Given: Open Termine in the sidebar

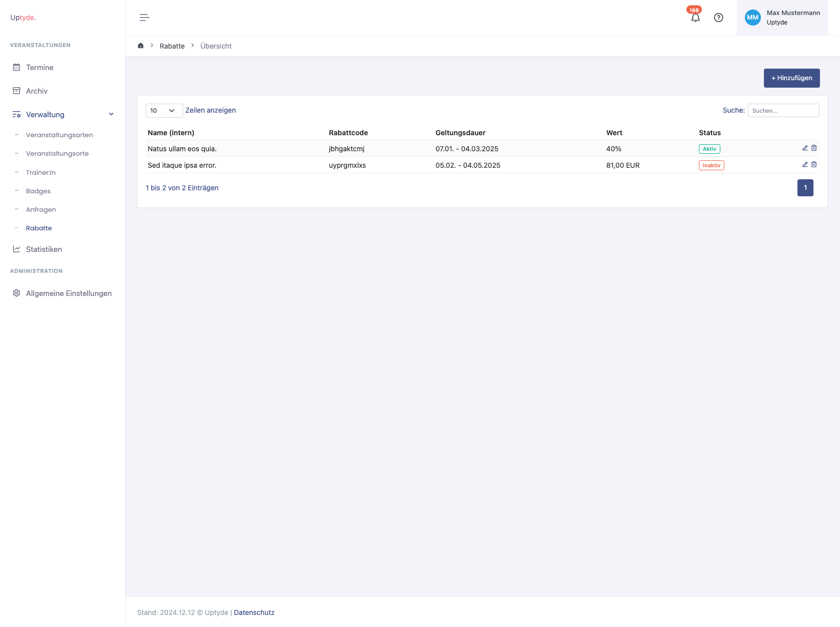Looking at the screenshot, I should (40, 68).
